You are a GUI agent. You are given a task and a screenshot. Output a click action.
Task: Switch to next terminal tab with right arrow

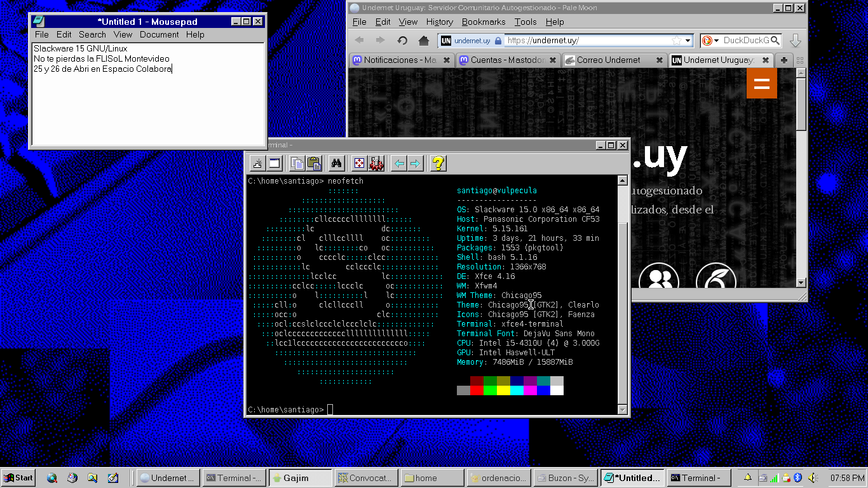click(416, 163)
